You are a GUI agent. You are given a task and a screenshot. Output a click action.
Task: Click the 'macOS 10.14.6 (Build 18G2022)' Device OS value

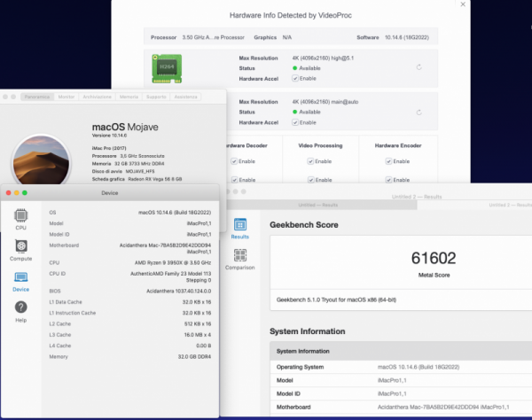click(x=175, y=213)
